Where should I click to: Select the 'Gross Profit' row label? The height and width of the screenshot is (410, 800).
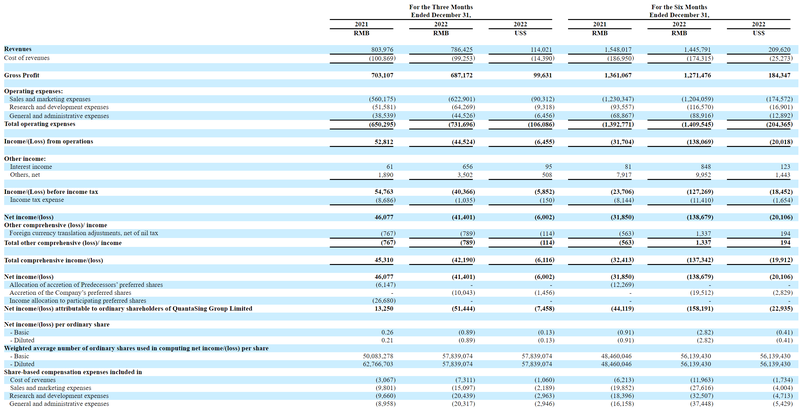(x=21, y=75)
